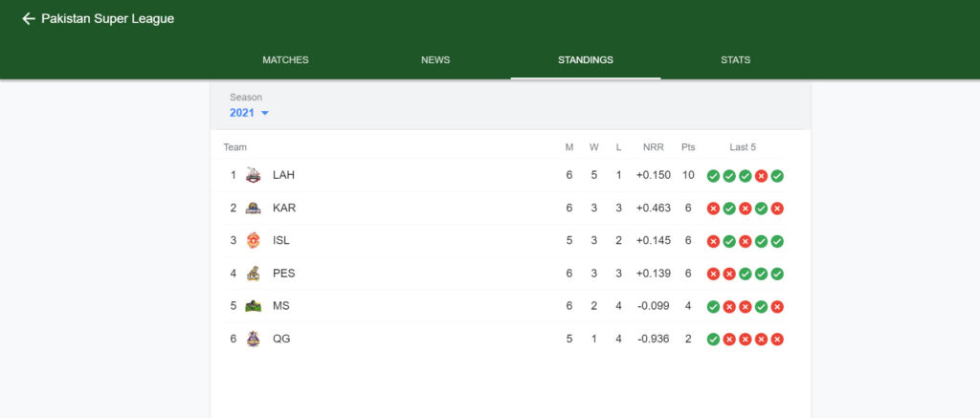Viewport: 980px width, 418px height.
Task: Click the Pakistan Super League title
Action: pyautogui.click(x=107, y=19)
